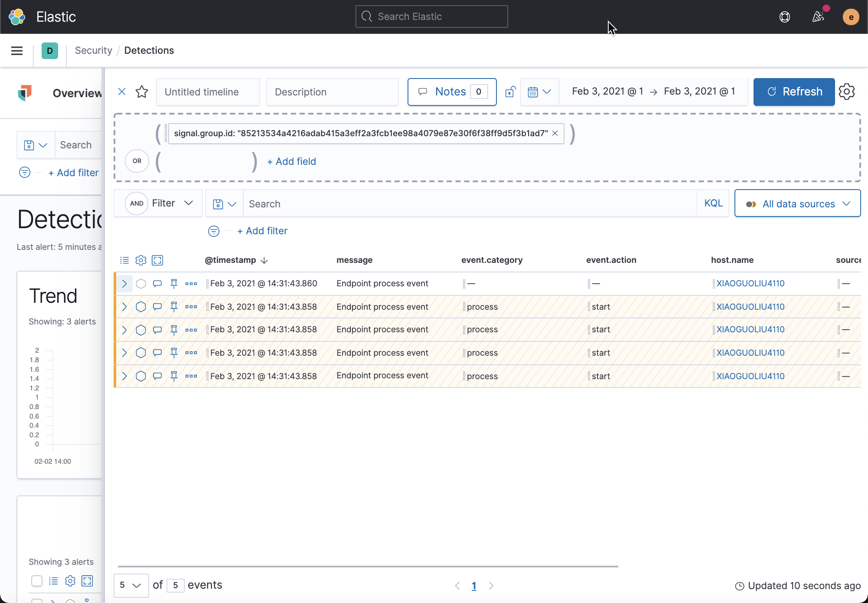Open the event renderers list icon above the timeline
The height and width of the screenshot is (603, 868).
click(x=124, y=260)
